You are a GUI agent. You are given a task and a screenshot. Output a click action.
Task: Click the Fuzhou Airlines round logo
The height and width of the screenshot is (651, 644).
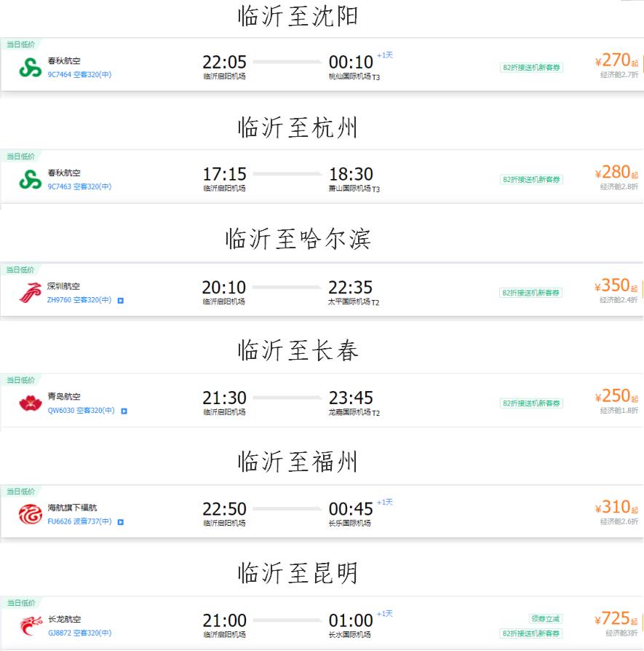[30, 514]
